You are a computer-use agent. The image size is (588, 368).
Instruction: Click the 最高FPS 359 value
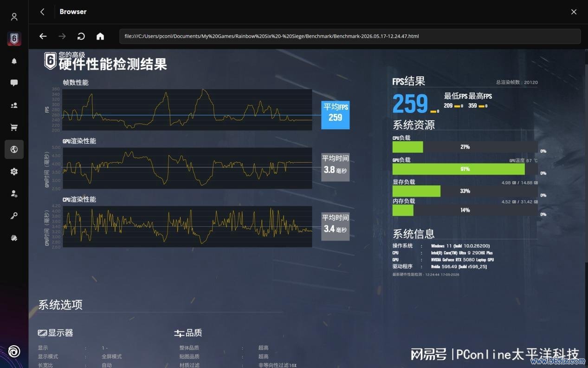click(472, 106)
